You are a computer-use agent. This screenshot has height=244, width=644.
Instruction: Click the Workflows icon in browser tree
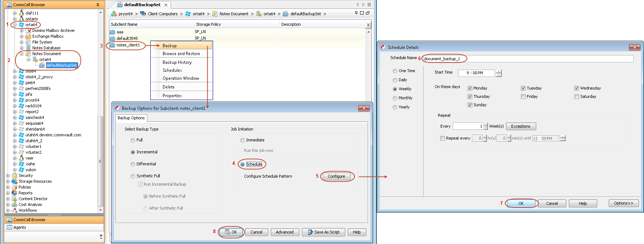click(x=15, y=210)
